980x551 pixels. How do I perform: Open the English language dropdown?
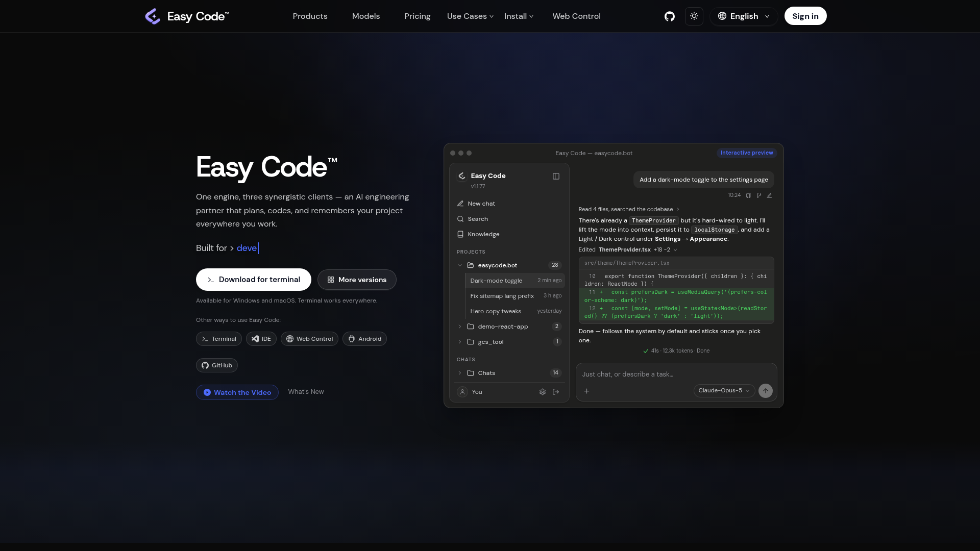[744, 16]
